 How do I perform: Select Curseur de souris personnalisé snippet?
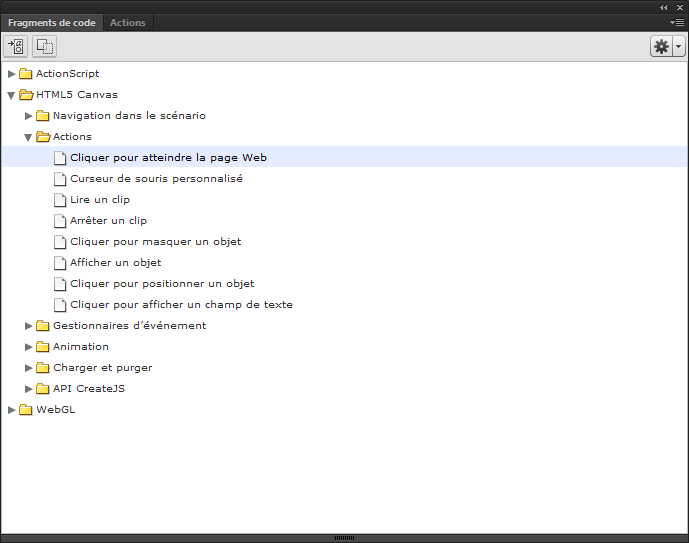pos(156,179)
